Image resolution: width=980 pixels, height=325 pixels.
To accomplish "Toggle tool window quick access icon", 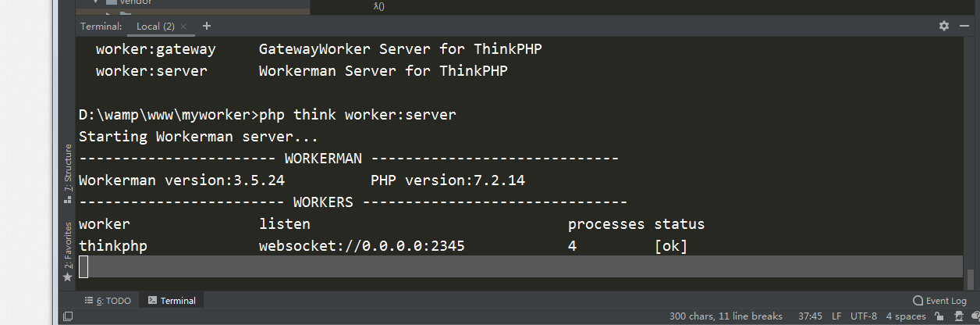I will [x=68, y=316].
